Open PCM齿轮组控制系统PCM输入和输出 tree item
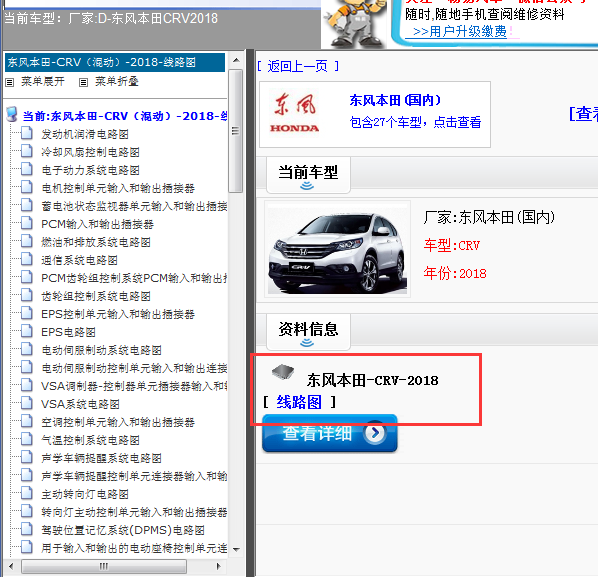The height and width of the screenshot is (577, 598). point(134,278)
